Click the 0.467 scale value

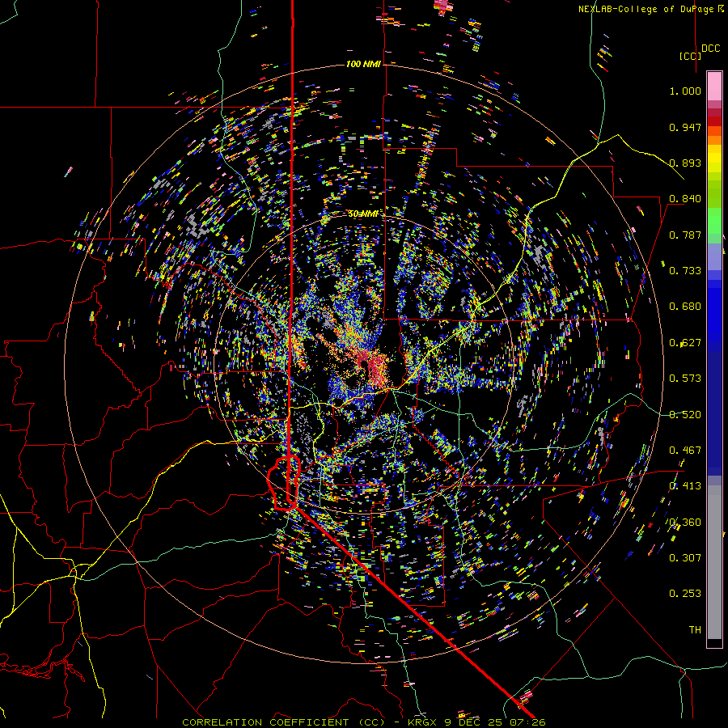[685, 451]
